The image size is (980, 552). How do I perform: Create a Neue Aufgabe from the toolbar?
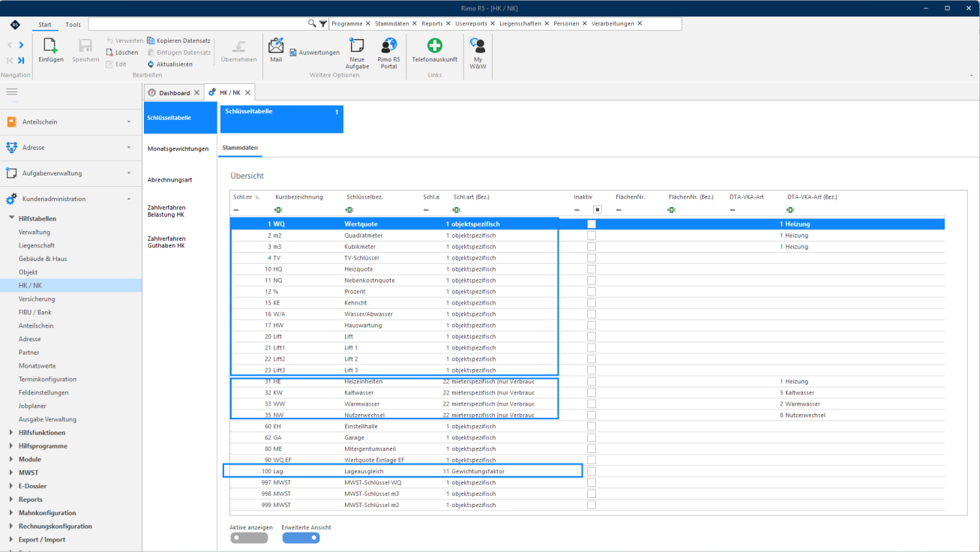[357, 53]
